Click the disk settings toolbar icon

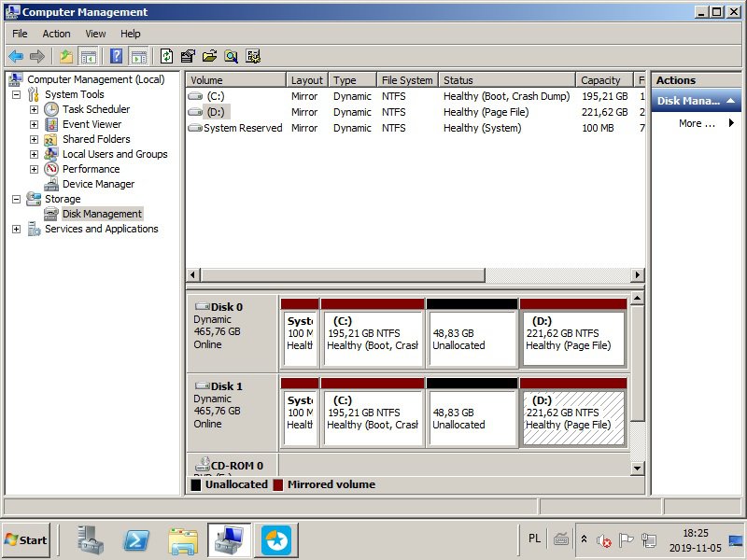tap(253, 56)
